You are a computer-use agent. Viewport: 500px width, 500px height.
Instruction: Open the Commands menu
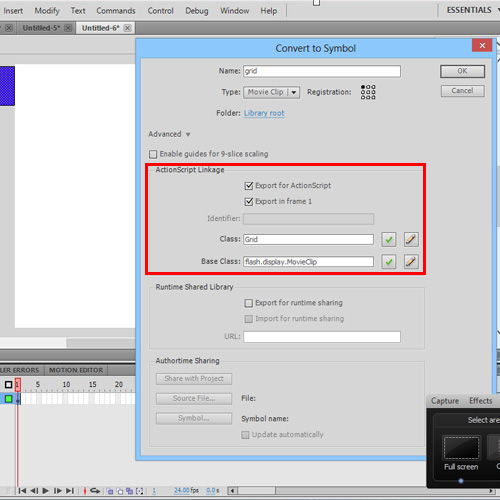(x=116, y=11)
